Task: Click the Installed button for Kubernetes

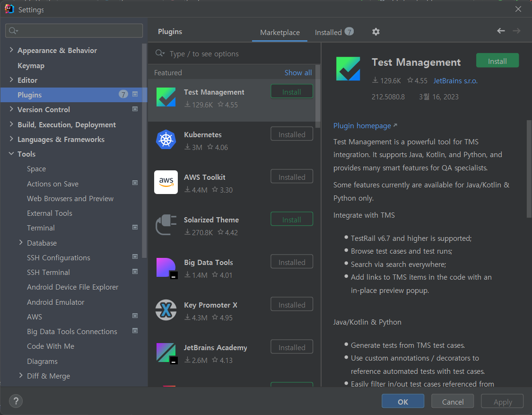Action: click(x=292, y=134)
